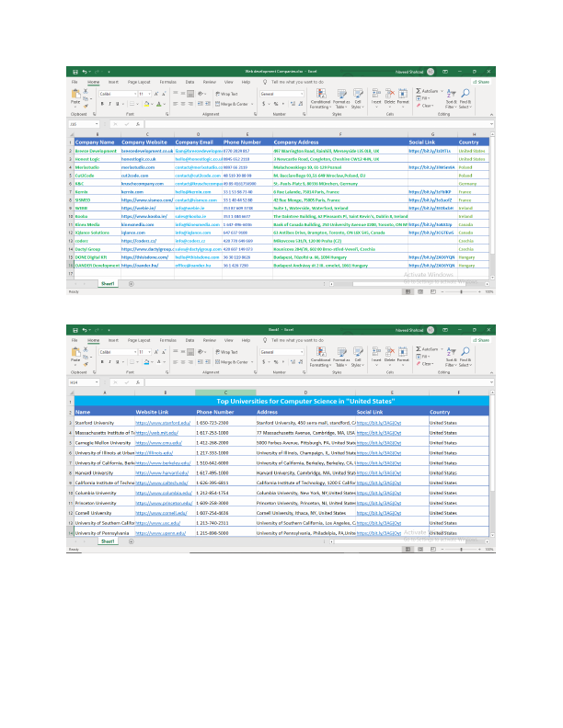
Task: Click Undo arrow in Web development Companies title bar
Action: (x=85, y=72)
